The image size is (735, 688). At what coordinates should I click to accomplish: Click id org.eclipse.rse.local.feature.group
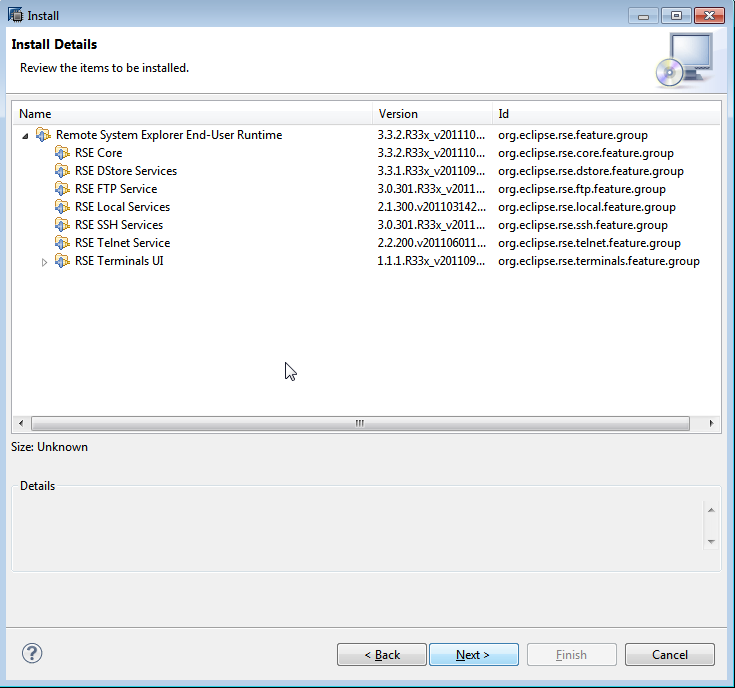pos(587,207)
